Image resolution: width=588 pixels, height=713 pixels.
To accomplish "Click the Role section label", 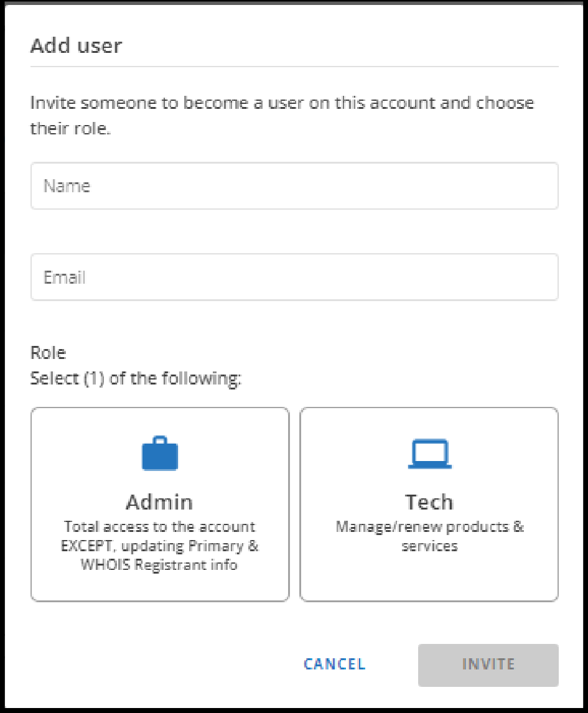I will pyautogui.click(x=48, y=353).
